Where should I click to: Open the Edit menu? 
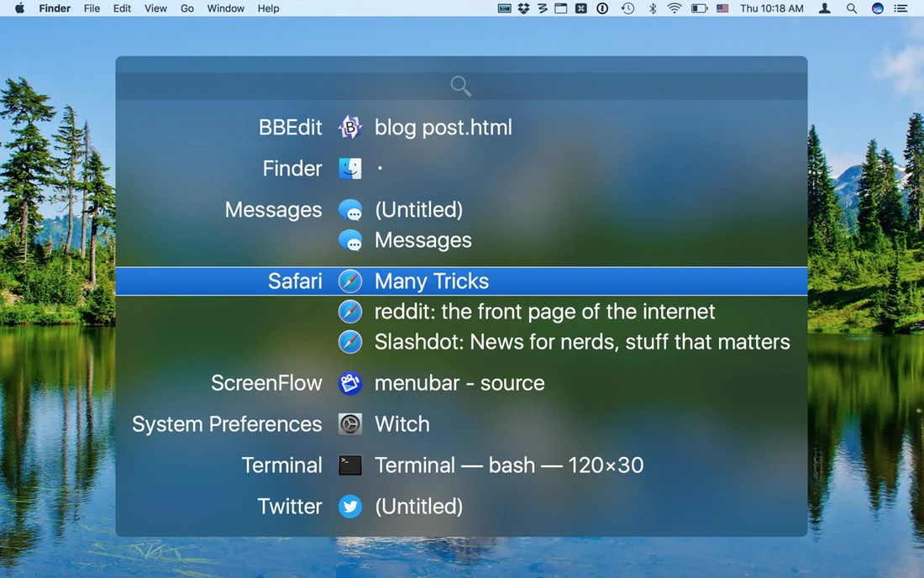pyautogui.click(x=122, y=8)
